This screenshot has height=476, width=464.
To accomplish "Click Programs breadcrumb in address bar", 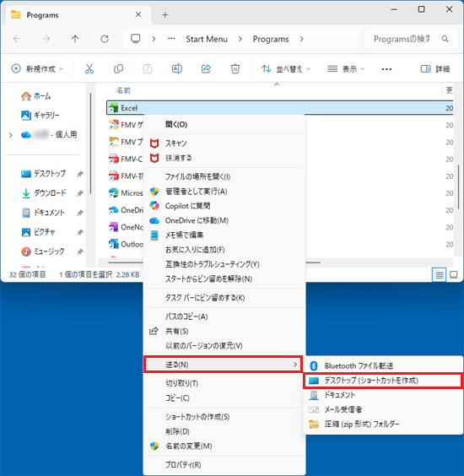I will tap(271, 39).
